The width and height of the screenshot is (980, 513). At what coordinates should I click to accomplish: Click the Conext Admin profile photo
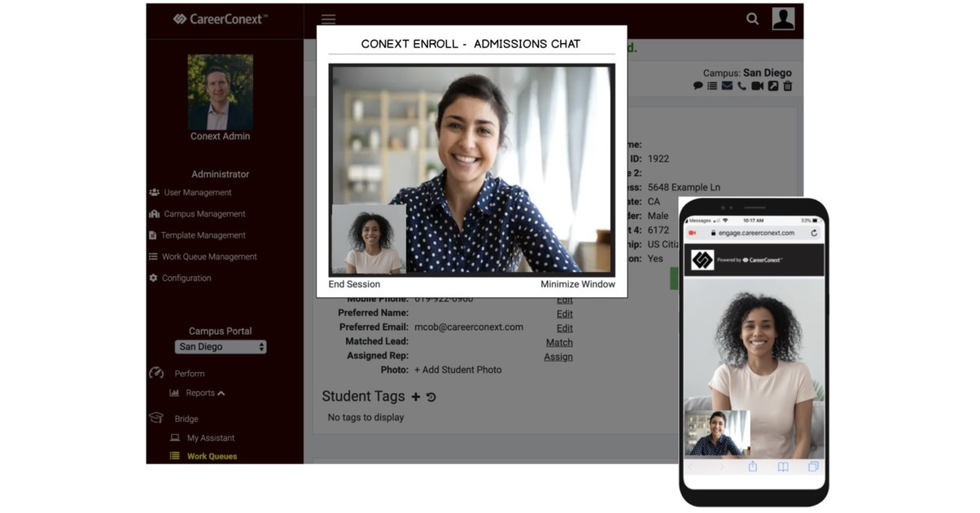220,94
